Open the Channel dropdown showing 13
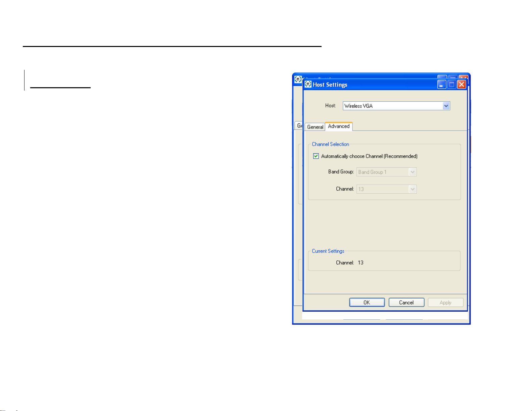This screenshot has width=532, height=411. click(x=387, y=189)
